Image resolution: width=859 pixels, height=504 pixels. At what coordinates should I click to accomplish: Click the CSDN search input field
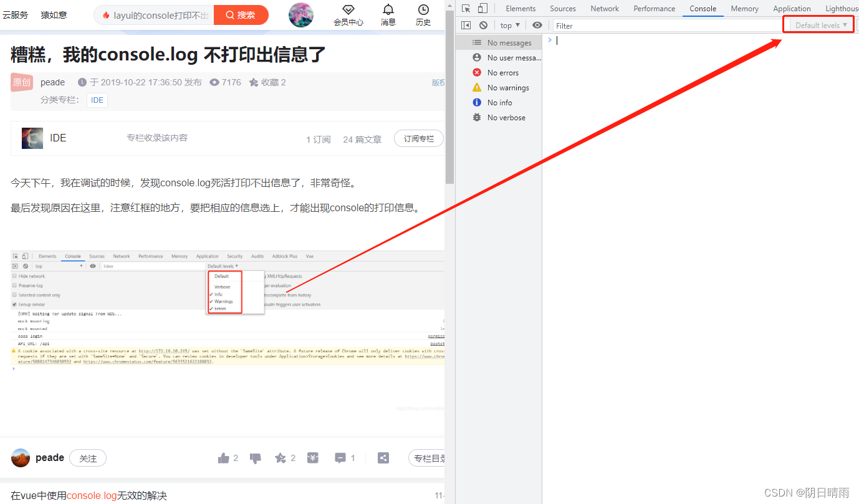pos(154,15)
